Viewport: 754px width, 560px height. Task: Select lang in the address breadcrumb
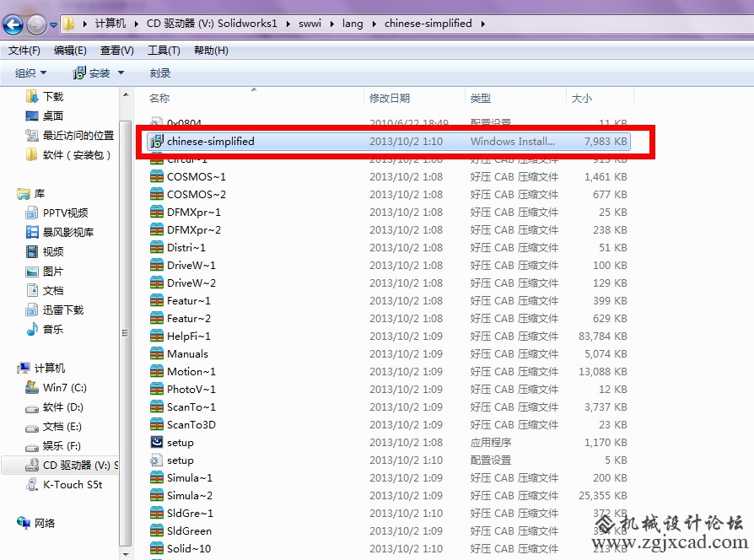coord(353,24)
